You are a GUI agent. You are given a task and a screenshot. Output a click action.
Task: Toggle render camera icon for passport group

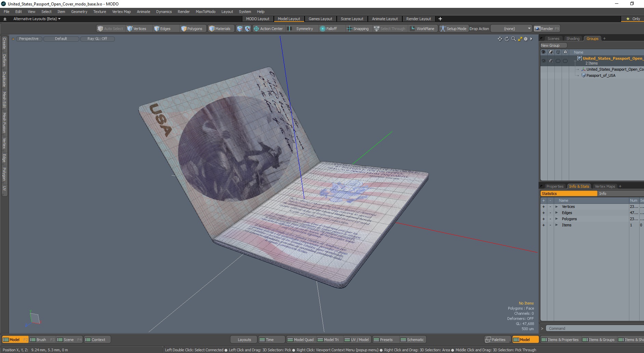tap(551, 61)
